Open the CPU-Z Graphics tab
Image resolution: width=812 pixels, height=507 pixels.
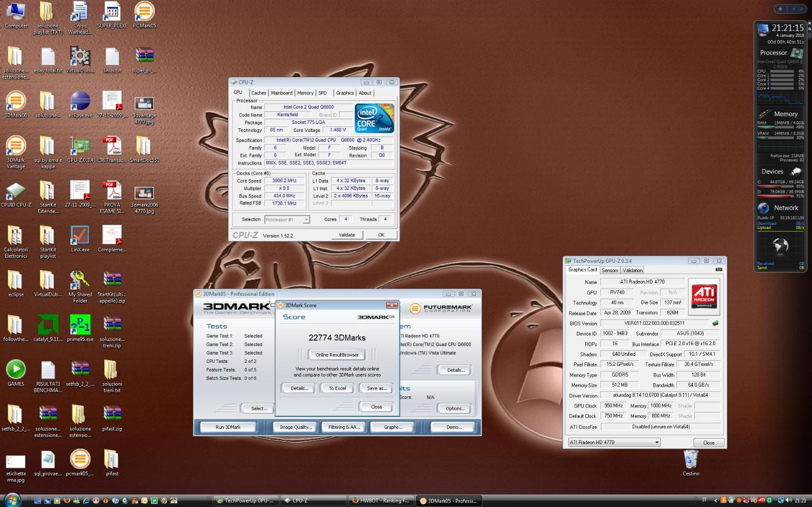(x=345, y=93)
